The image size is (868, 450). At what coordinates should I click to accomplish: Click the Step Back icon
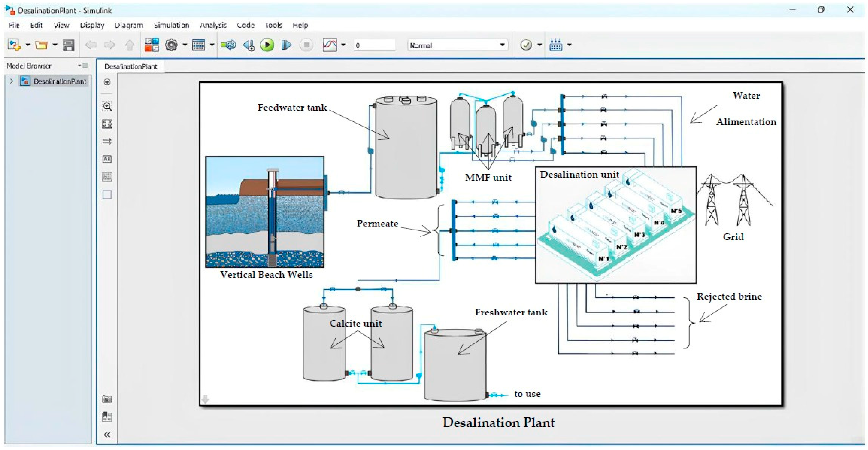[x=249, y=45]
